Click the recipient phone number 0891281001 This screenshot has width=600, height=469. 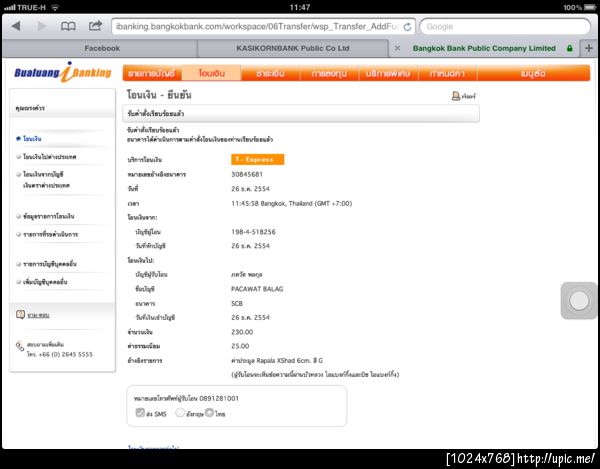click(x=219, y=399)
